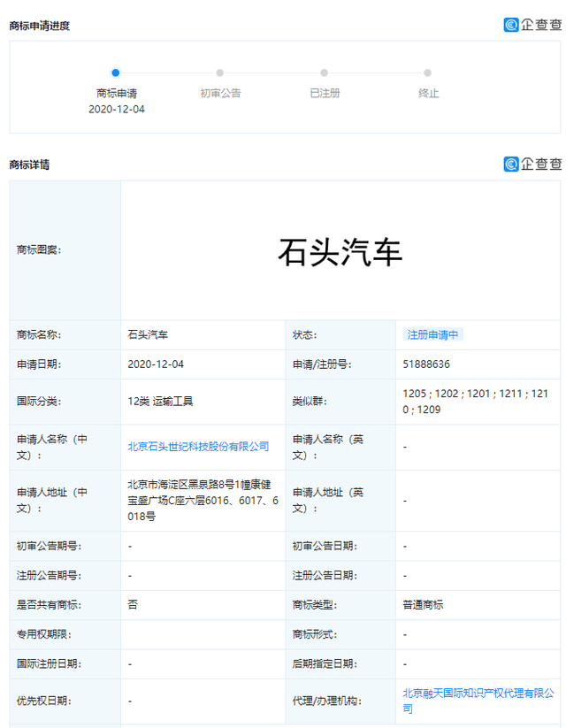The width and height of the screenshot is (566, 728).
Task: Click the 商标申请 progress step dot
Action: coord(116,73)
